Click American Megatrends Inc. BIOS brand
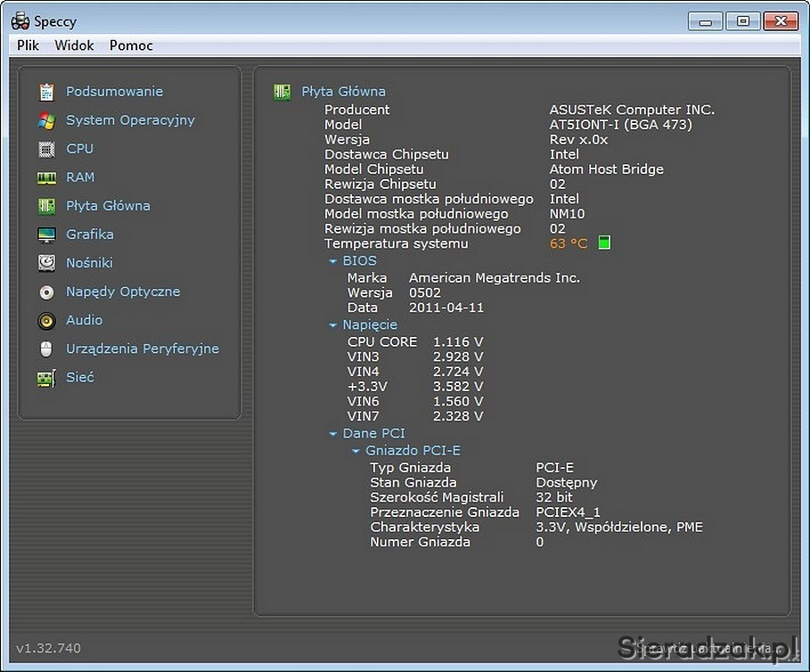810x672 pixels. (x=495, y=278)
